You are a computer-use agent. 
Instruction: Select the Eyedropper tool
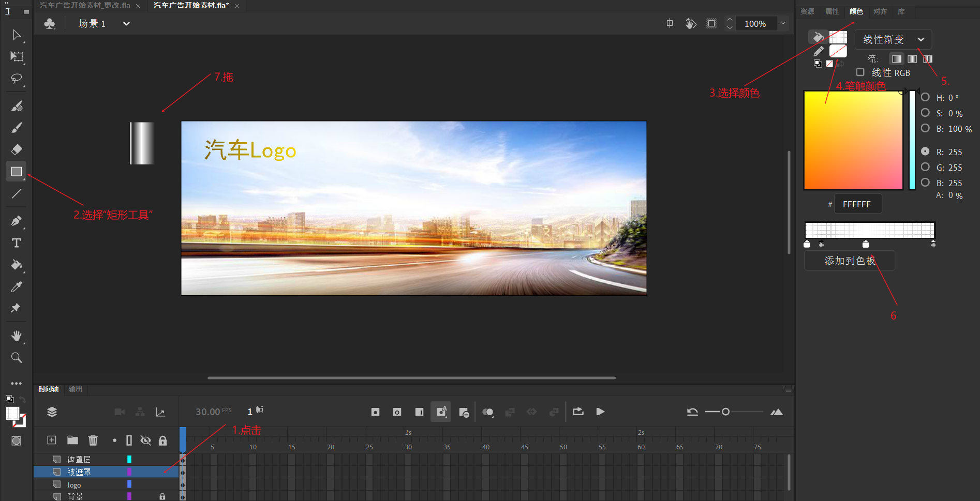(x=17, y=286)
